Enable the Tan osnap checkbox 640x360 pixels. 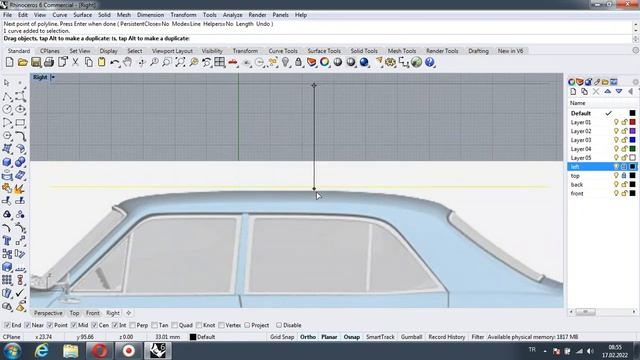click(154, 325)
